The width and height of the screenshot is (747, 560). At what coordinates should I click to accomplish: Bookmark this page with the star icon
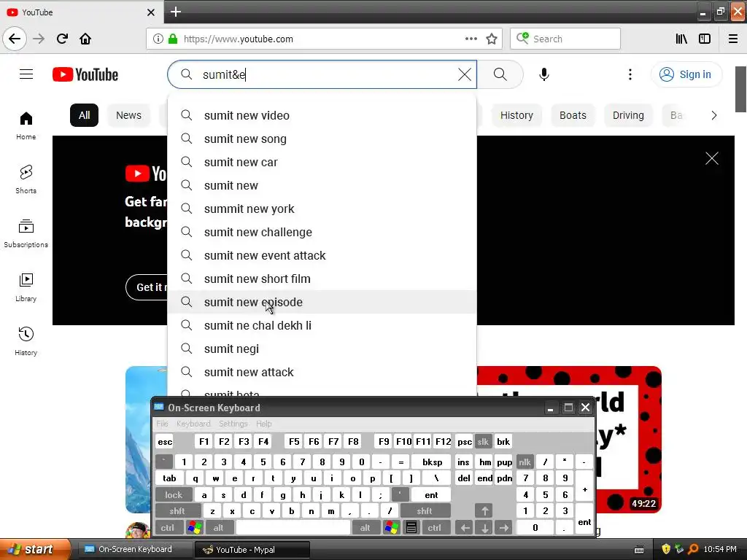pos(492,39)
